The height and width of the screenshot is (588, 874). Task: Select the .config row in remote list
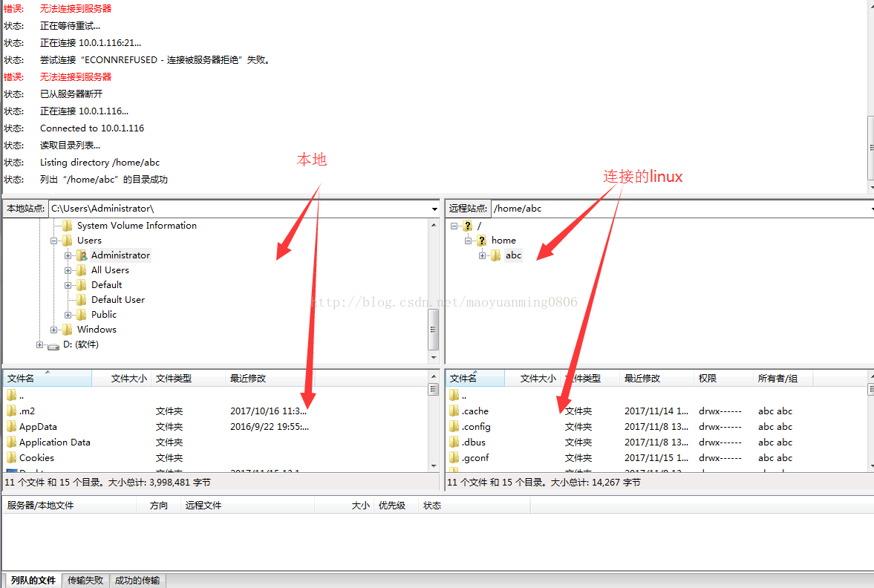[x=656, y=426]
